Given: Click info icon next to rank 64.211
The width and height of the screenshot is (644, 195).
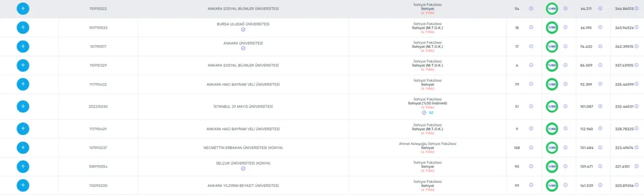Looking at the screenshot, I should [x=600, y=9].
